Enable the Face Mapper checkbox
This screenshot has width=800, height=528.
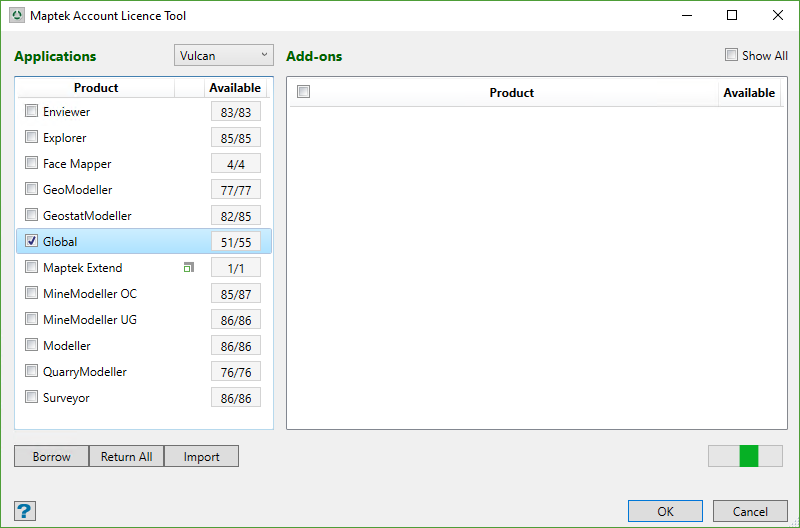tap(32, 163)
